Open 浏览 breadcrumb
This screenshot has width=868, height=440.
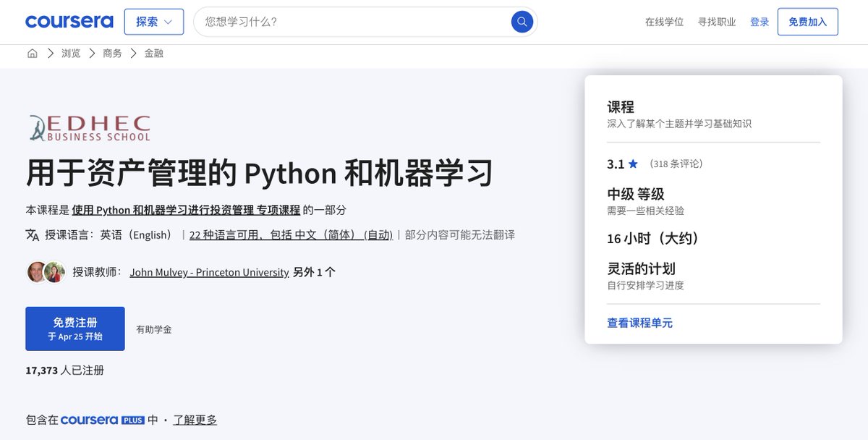(71, 54)
